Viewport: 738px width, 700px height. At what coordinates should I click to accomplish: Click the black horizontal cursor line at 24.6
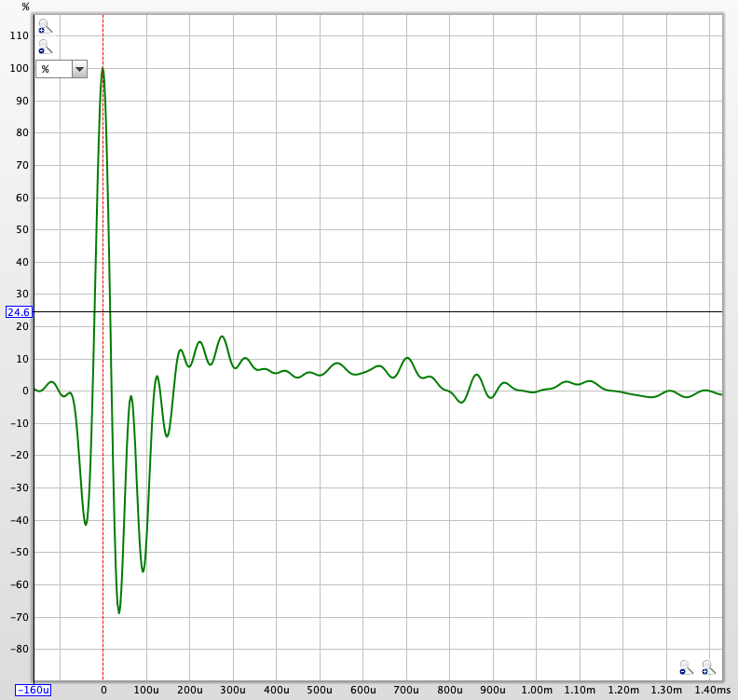[x=419, y=311]
